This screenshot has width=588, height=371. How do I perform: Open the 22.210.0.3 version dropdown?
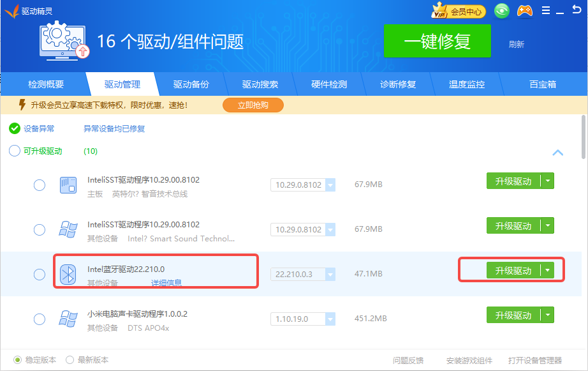point(330,275)
